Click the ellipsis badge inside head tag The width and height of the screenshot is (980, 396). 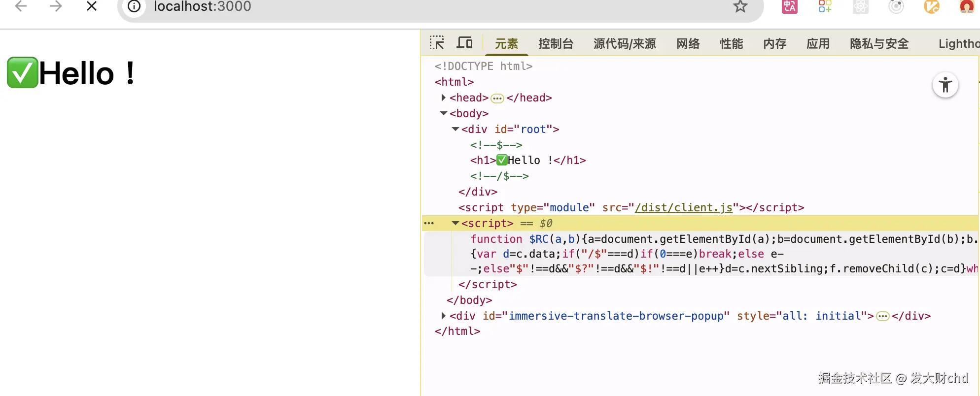coord(497,99)
